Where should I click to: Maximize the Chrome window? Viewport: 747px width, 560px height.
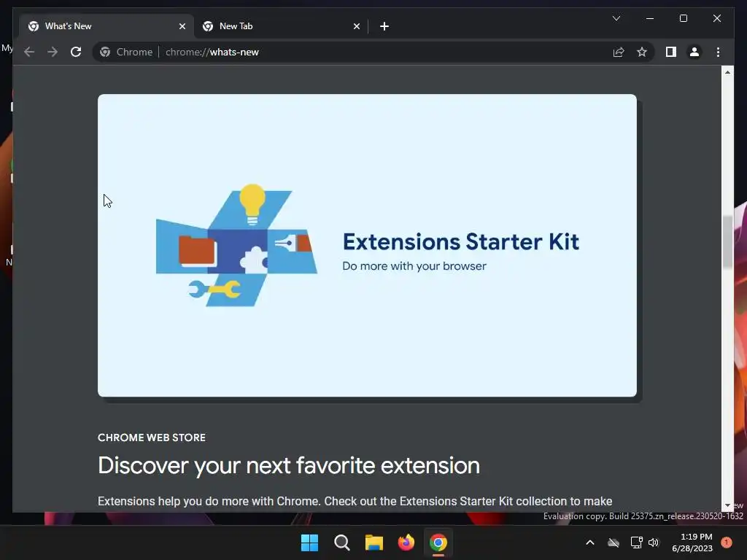click(x=683, y=18)
